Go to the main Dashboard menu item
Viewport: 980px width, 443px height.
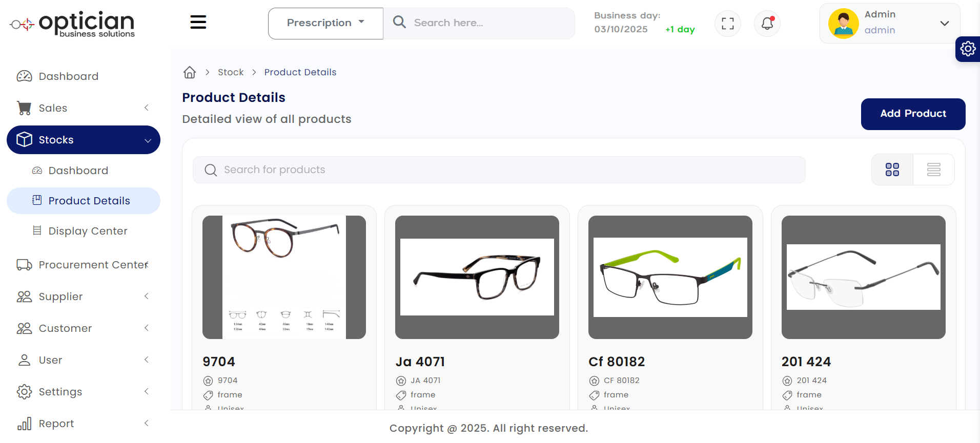click(x=68, y=76)
